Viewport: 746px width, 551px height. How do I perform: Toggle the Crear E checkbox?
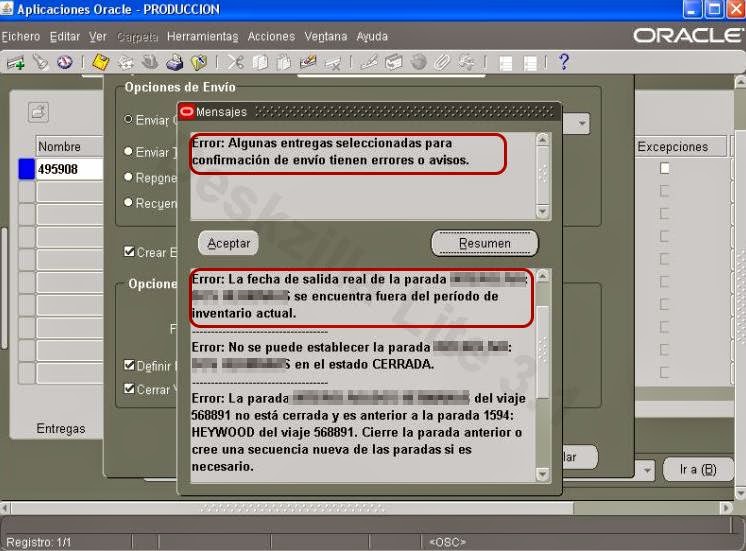tap(129, 251)
